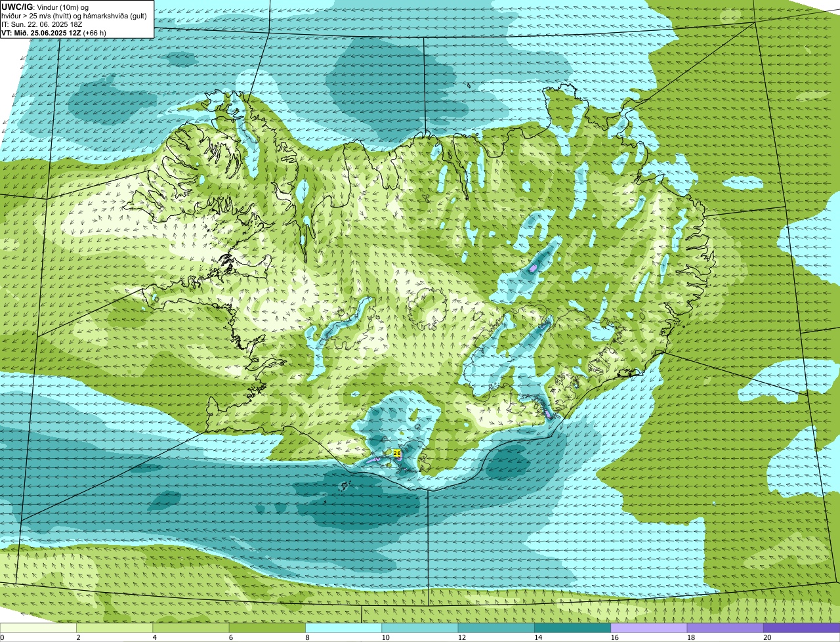Screen dimensions: 840x642
Task: Click the light yellow-green 2–4 m/s swatch
Action: (x=115, y=628)
